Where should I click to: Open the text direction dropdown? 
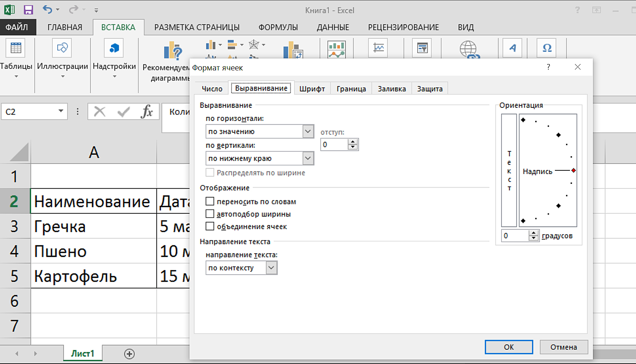pyautogui.click(x=272, y=268)
